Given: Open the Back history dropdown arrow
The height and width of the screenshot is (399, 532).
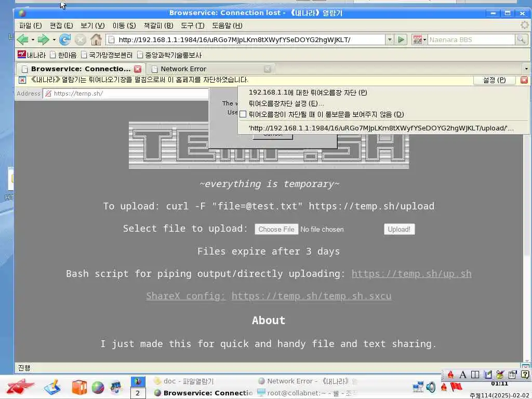Looking at the screenshot, I should [33, 39].
